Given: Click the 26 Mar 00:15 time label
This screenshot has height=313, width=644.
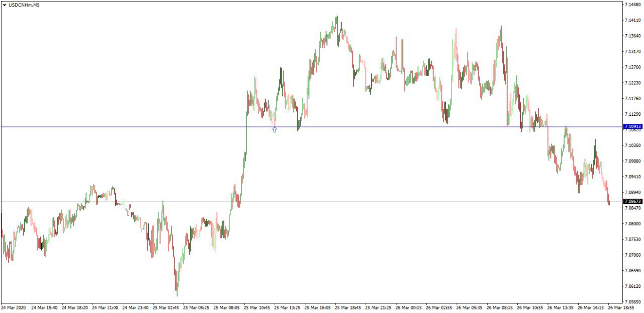Looking at the screenshot, I should (409, 307).
